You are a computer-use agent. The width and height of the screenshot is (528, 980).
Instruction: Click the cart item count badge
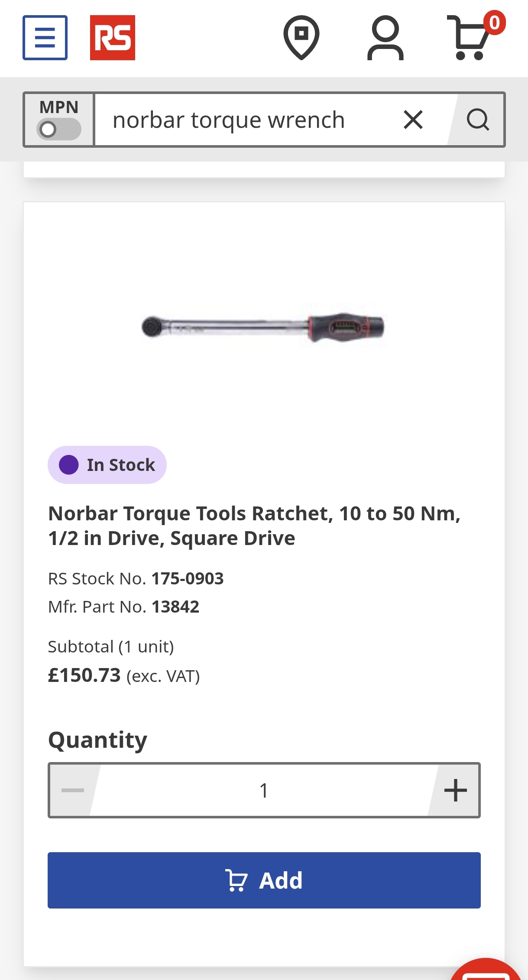[494, 23]
